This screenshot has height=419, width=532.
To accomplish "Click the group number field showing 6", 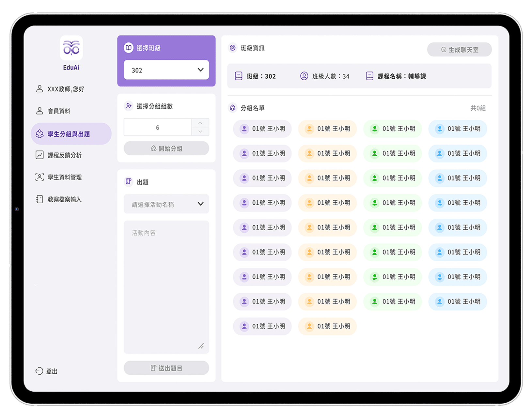I will [158, 127].
